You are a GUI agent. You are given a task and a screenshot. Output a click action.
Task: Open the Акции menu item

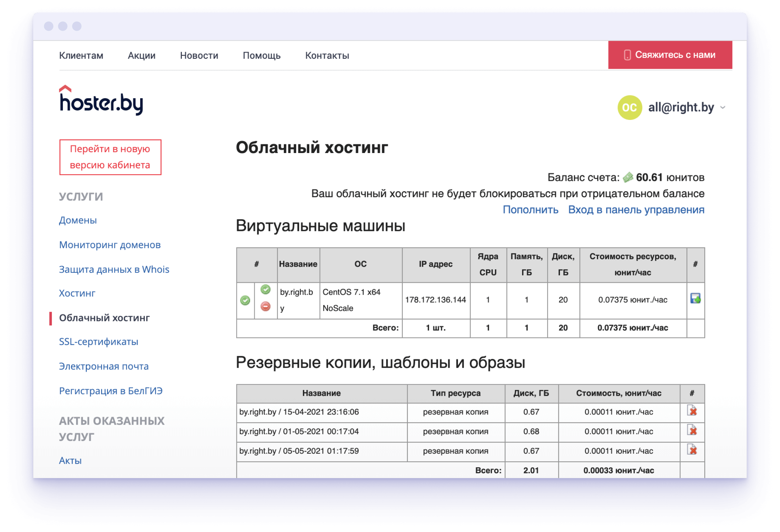pos(142,55)
